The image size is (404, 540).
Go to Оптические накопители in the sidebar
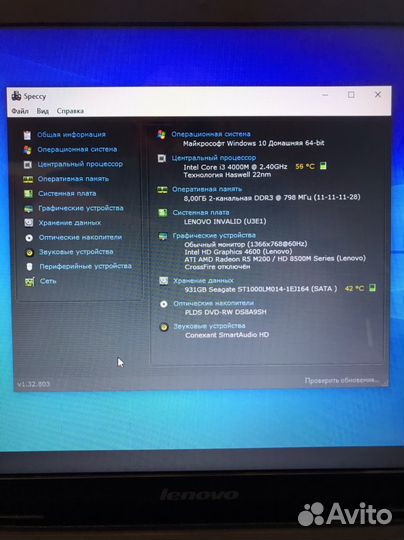(80, 237)
